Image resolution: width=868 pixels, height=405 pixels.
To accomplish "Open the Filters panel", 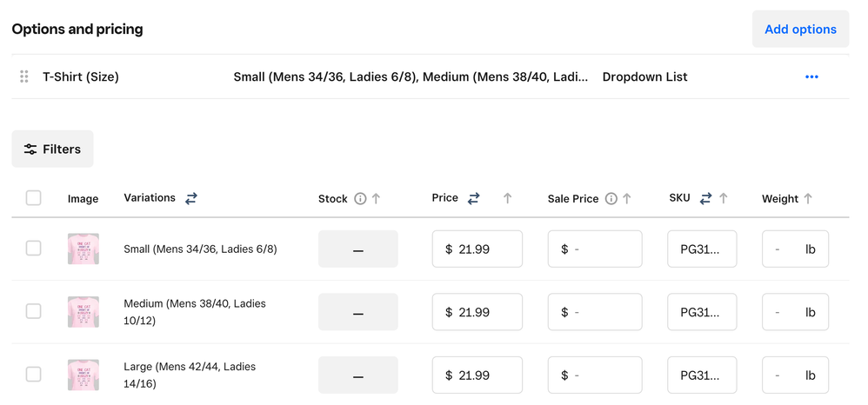I will [52, 149].
